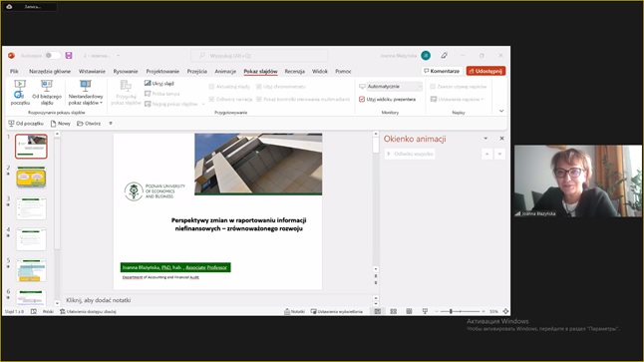This screenshot has width=644, height=362.
Task: Switch to Slide sorter view icon
Action: 393,311
